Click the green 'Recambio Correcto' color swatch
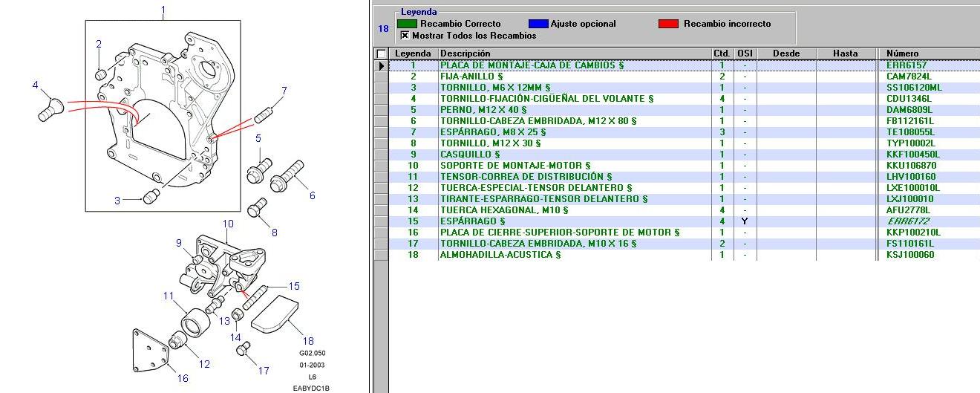The width and height of the screenshot is (980, 393). [407, 24]
